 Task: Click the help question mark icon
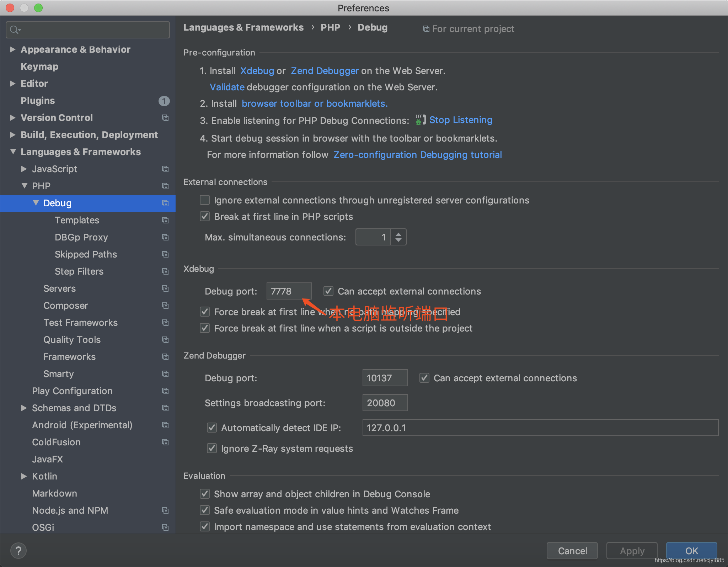click(x=18, y=550)
